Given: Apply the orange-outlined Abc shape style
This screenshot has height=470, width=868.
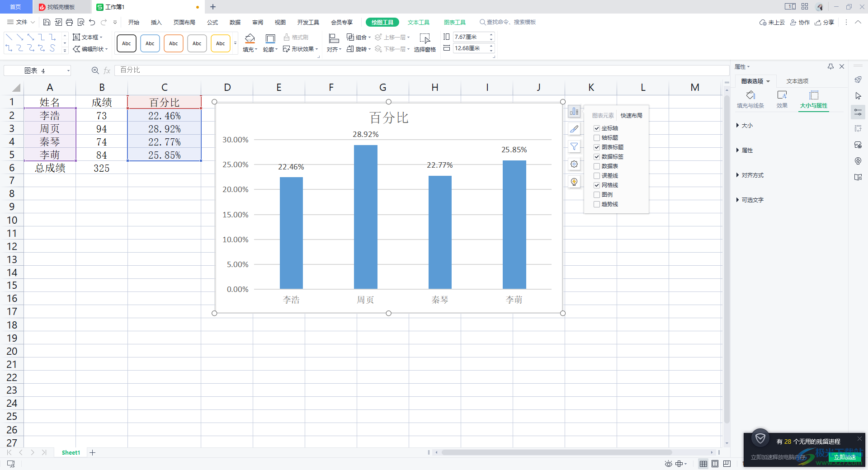Looking at the screenshot, I should click(174, 43).
